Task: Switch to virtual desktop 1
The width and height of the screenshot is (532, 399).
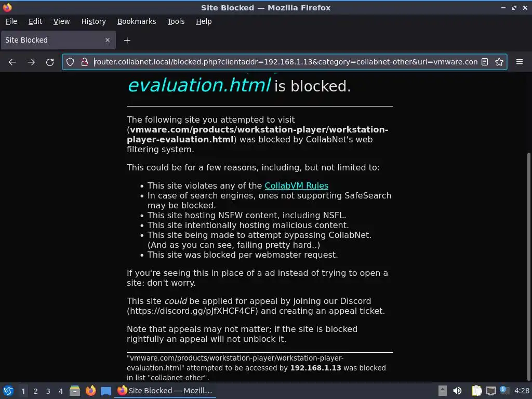Action: (x=23, y=391)
